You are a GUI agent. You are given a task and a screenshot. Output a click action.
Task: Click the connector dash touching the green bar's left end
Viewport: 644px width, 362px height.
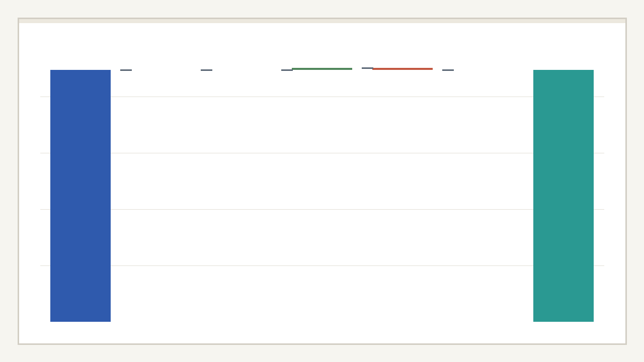(286, 70)
